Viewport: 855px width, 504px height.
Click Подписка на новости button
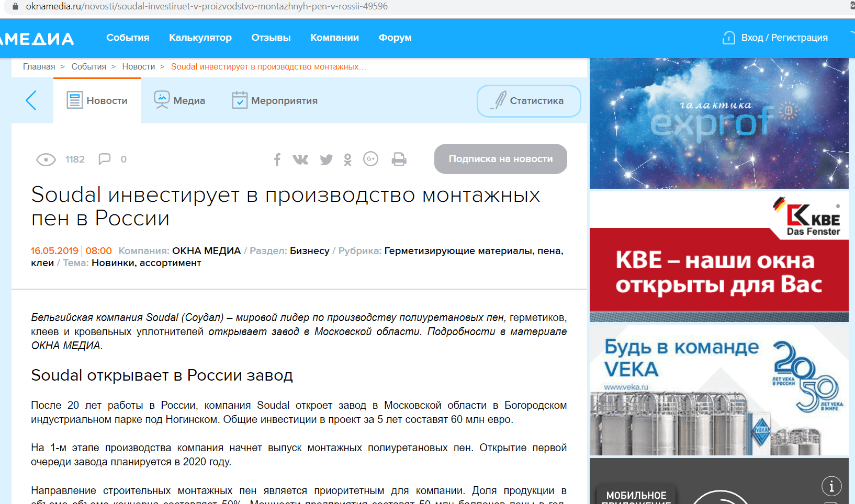click(501, 159)
